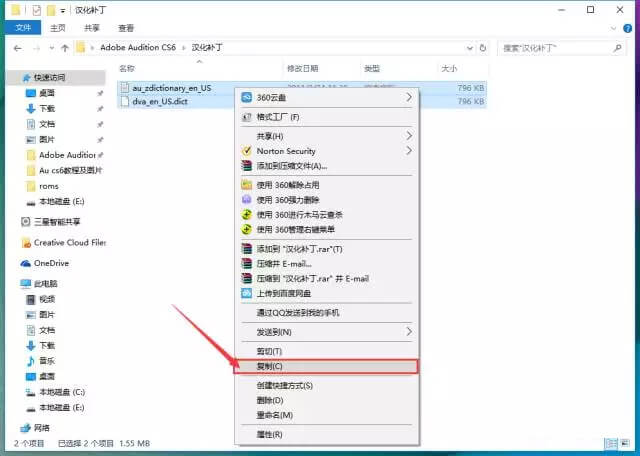Image resolution: width=640 pixels, height=456 pixels.
Task: Refresh the folder view
Action: 483,48
